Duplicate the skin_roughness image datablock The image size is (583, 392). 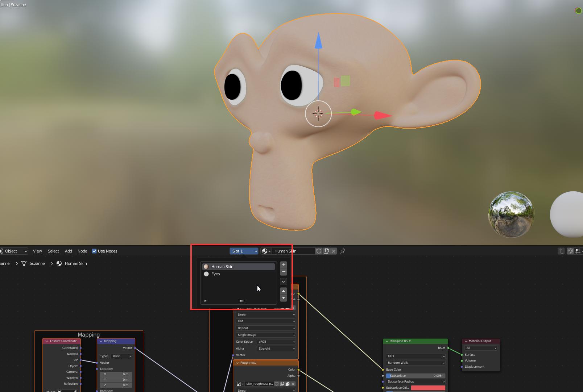click(282, 384)
